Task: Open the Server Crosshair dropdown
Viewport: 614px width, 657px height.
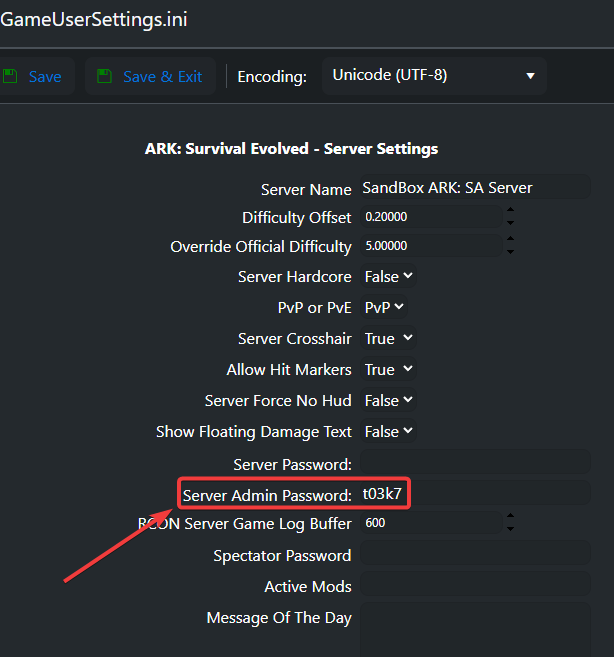Action: click(x=388, y=339)
